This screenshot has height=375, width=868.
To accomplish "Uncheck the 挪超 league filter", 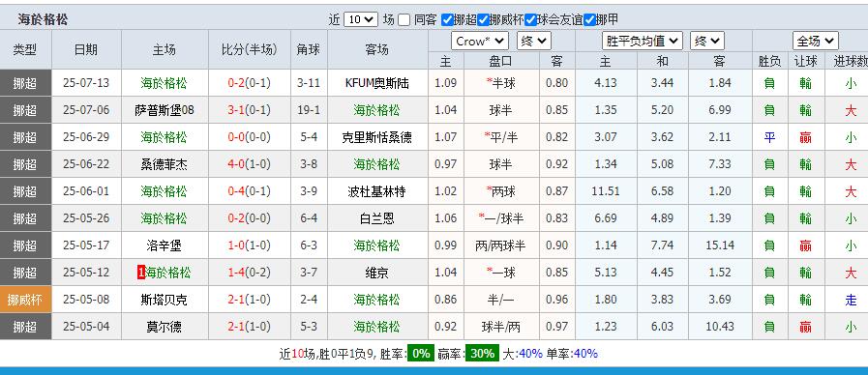I will point(447,20).
